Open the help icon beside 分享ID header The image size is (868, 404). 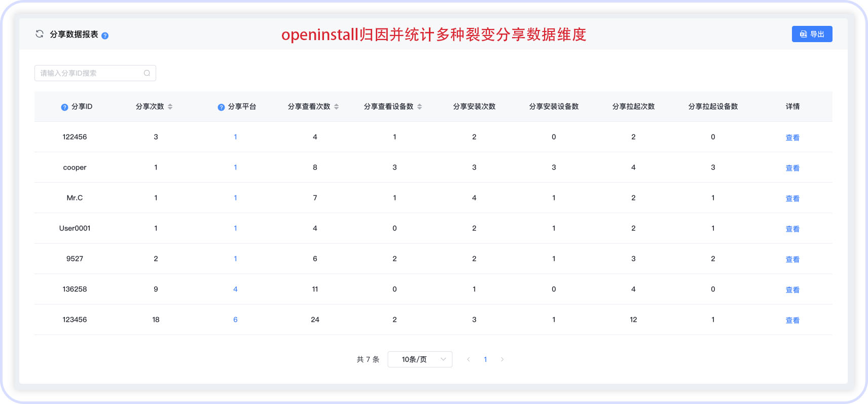point(64,107)
